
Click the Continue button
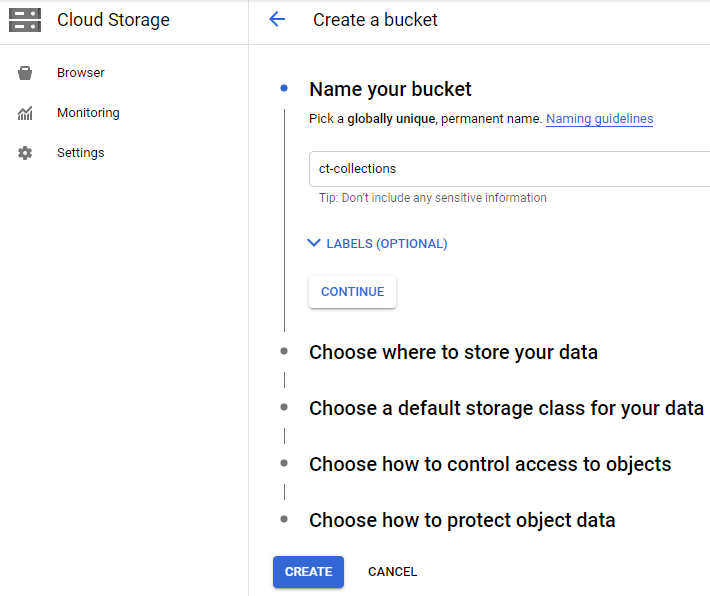(x=352, y=292)
